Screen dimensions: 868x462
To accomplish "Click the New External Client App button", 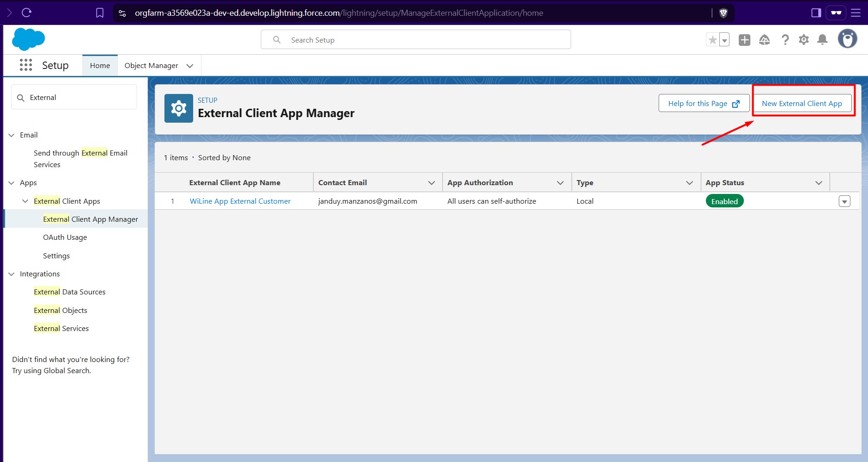I will pyautogui.click(x=802, y=103).
